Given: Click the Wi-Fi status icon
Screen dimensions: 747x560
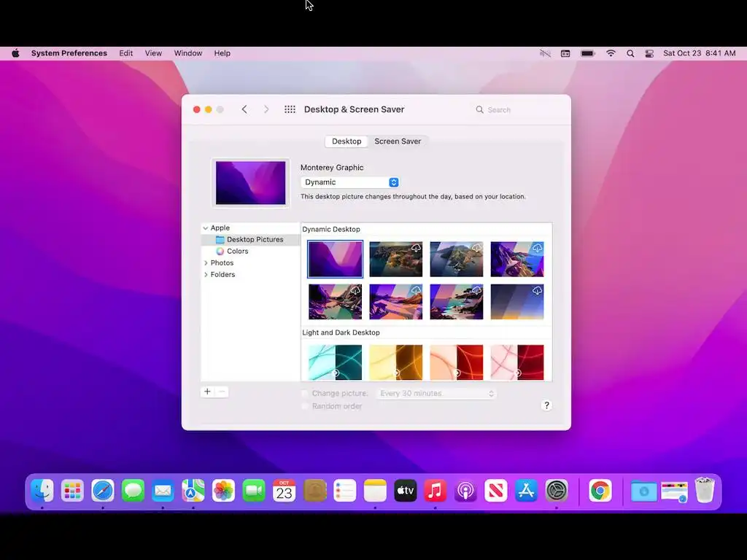Looking at the screenshot, I should (611, 53).
